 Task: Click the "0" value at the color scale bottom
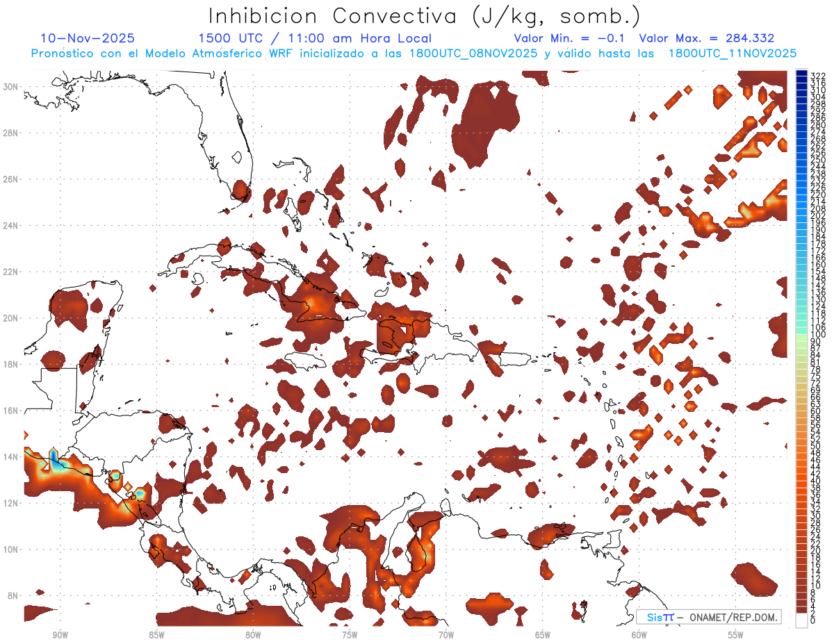tap(812, 620)
